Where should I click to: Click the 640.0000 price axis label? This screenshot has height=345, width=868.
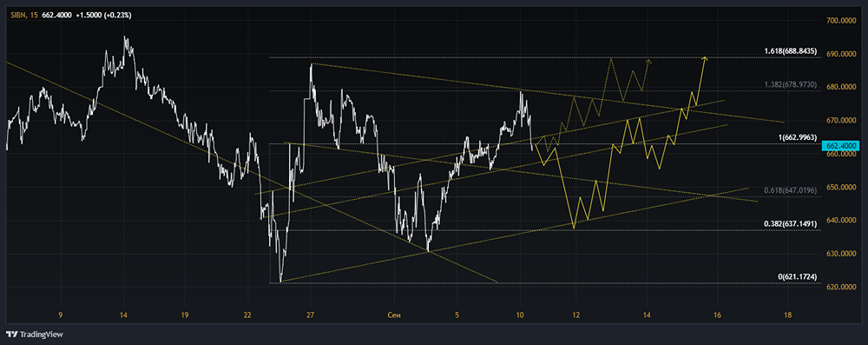click(x=841, y=221)
